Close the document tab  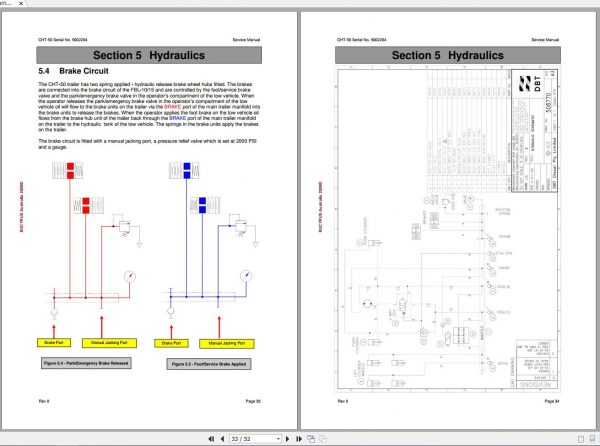coord(21,3)
